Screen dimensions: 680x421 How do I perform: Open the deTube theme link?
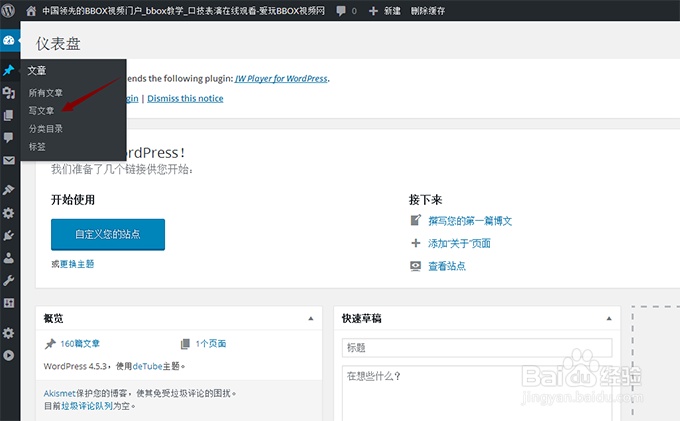[147, 366]
